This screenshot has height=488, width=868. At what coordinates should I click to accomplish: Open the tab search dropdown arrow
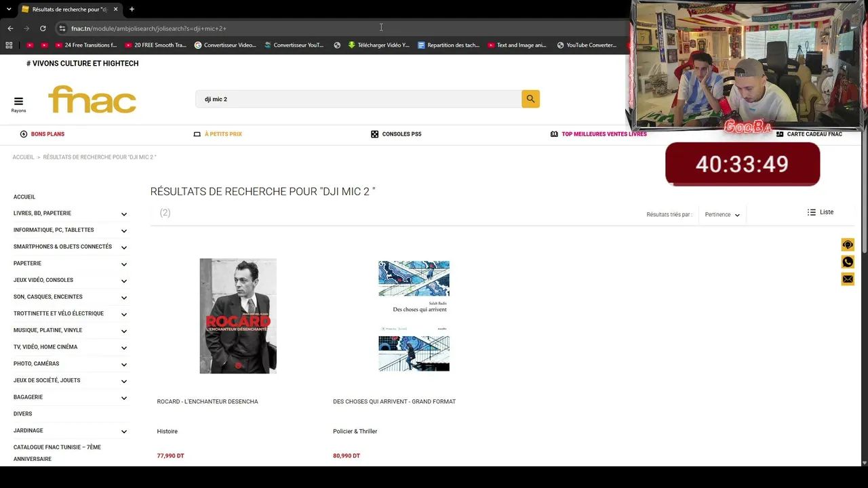(9, 9)
